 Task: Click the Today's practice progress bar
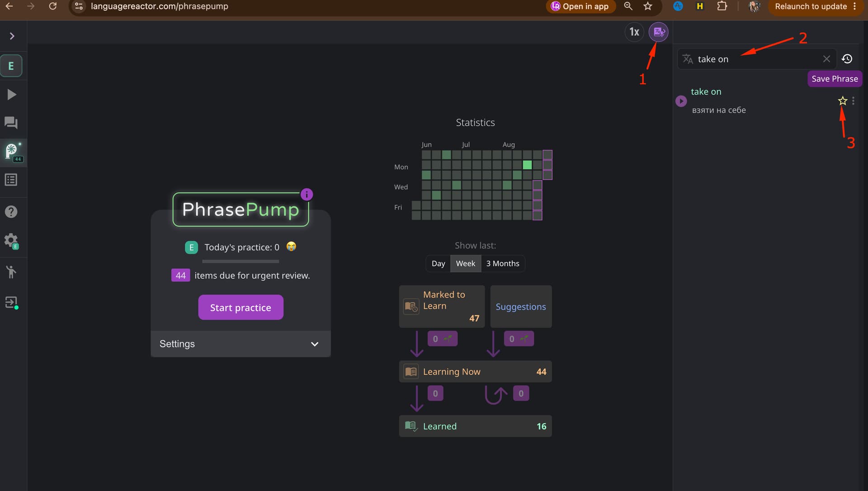[x=241, y=262]
